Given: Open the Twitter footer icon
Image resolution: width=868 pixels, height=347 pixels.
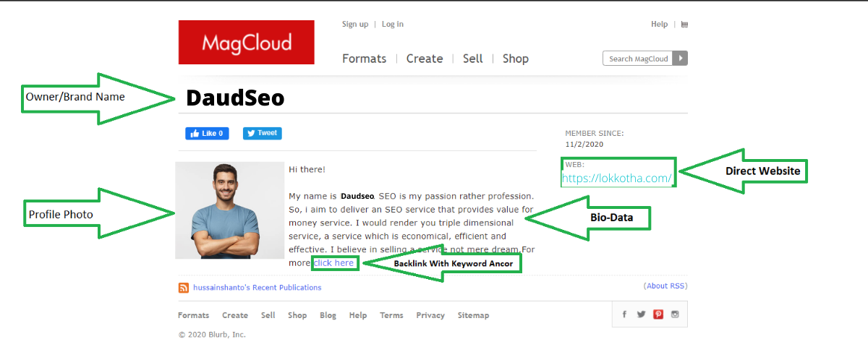Looking at the screenshot, I should (641, 314).
